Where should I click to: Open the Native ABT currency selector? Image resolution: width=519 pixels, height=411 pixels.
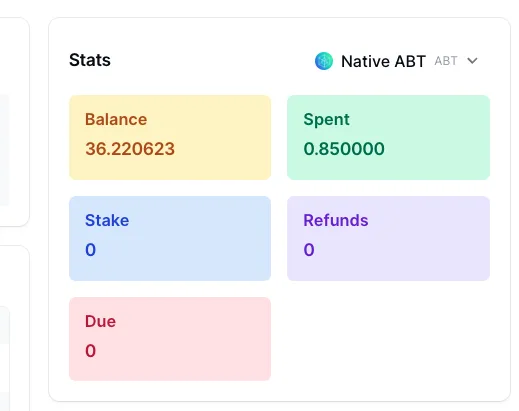pos(396,61)
